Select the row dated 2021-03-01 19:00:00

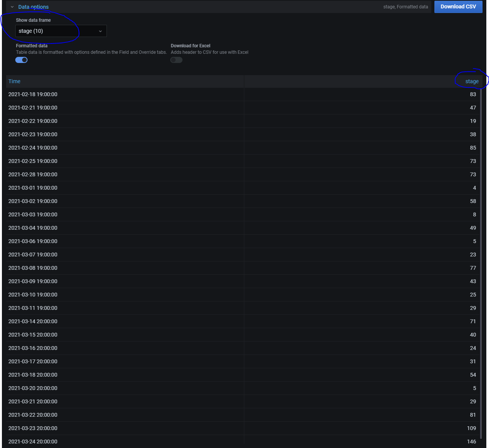click(153, 187)
